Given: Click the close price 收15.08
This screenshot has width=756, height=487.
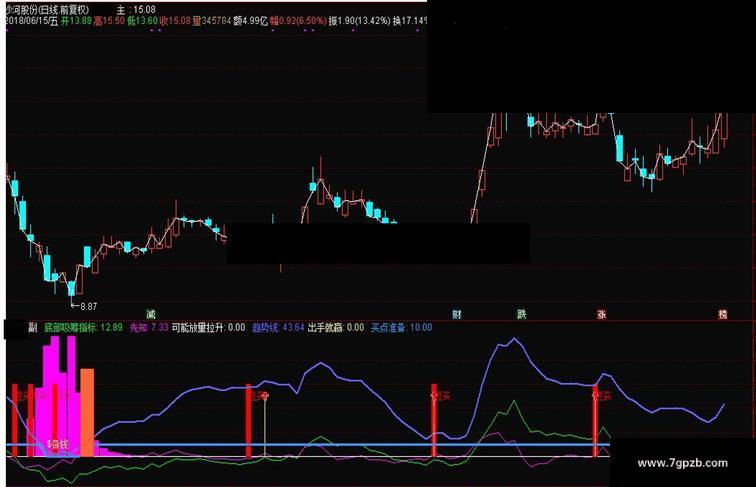Looking at the screenshot, I should click(175, 21).
